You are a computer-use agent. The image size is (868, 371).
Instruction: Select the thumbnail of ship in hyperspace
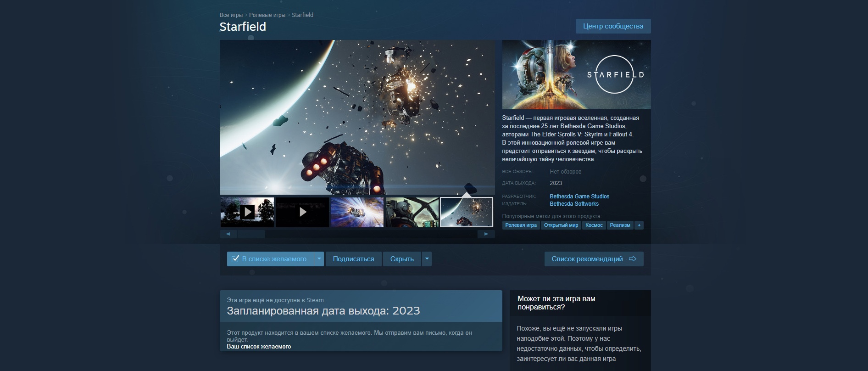(x=357, y=212)
